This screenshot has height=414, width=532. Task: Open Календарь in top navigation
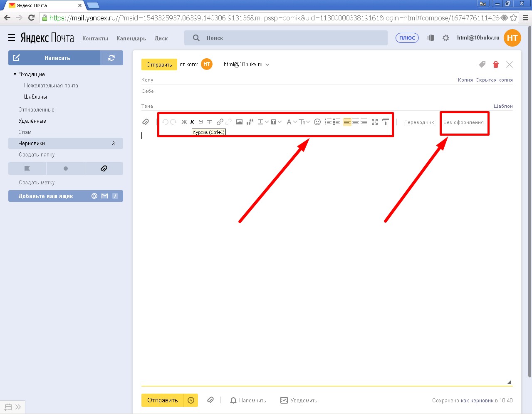pos(131,38)
